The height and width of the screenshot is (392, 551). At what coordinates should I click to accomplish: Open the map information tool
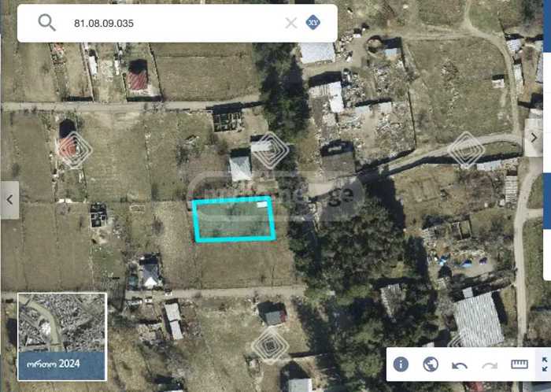[x=401, y=364]
